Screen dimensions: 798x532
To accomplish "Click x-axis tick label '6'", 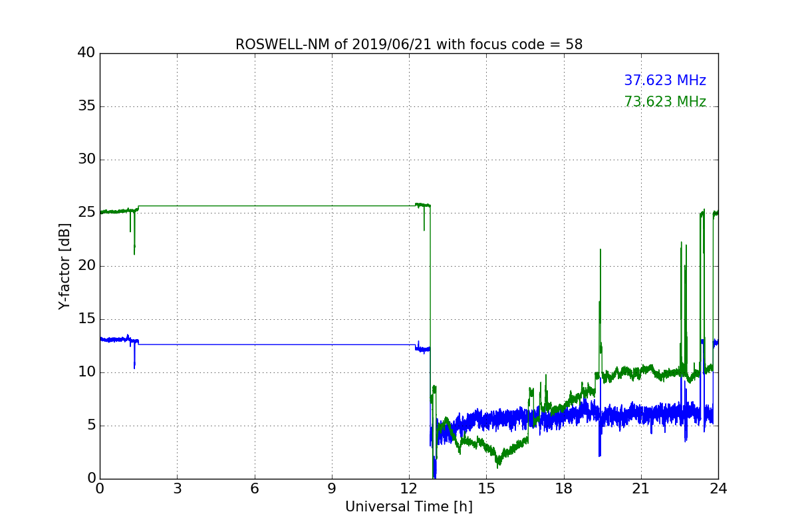I will tap(255, 489).
